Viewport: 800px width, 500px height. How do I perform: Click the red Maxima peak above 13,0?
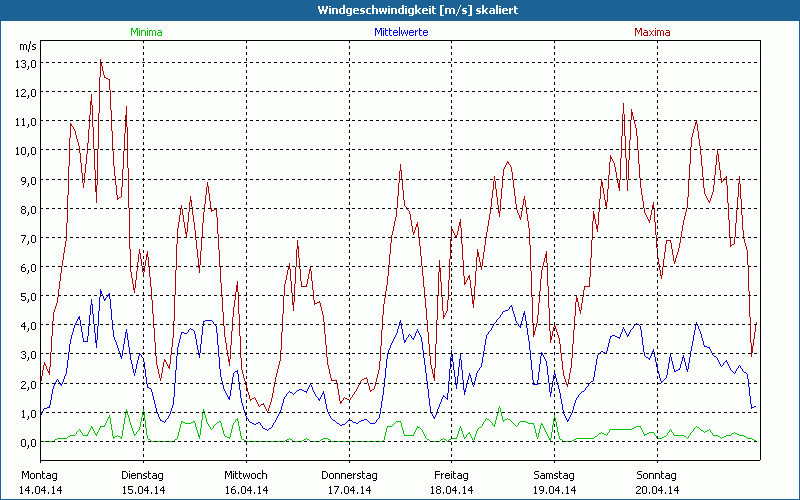[101, 60]
